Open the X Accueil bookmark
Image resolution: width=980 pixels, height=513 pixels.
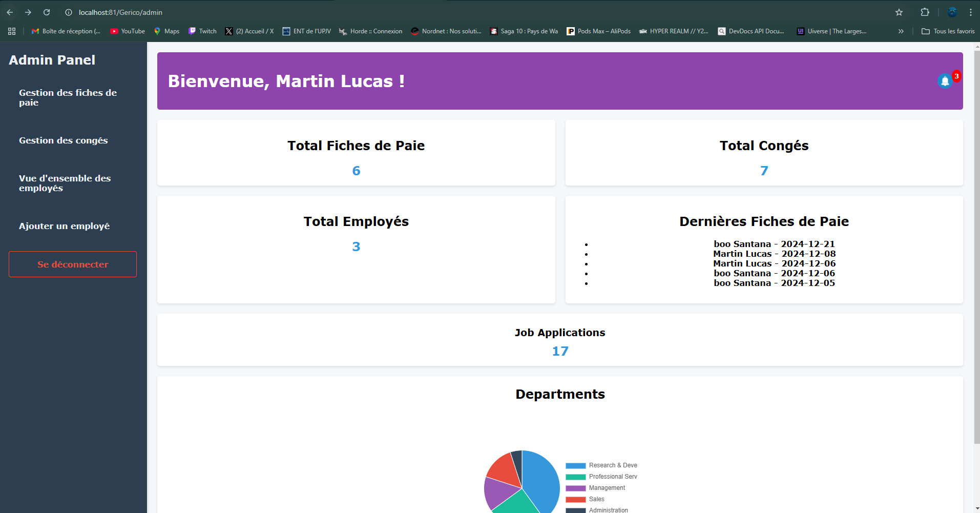pos(249,31)
